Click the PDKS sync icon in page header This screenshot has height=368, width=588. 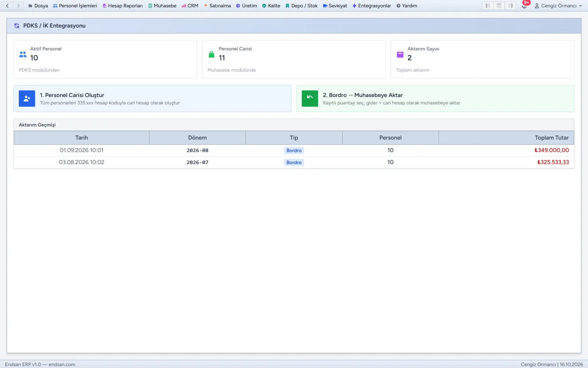click(17, 26)
